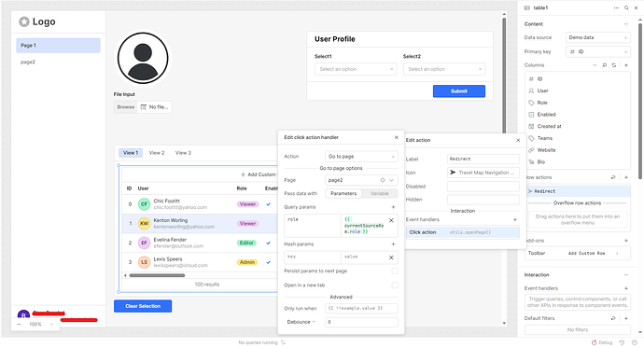Enable Persist params to next page

[395, 271]
